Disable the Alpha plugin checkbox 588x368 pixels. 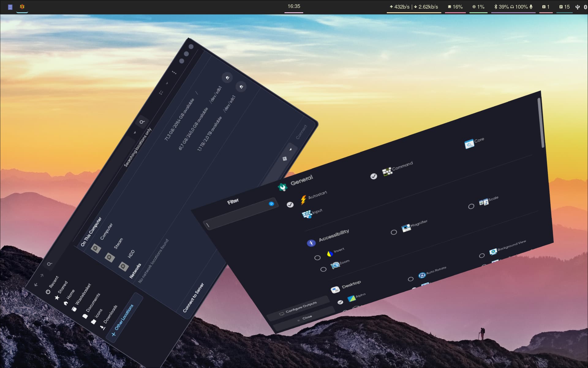pyautogui.click(x=340, y=302)
